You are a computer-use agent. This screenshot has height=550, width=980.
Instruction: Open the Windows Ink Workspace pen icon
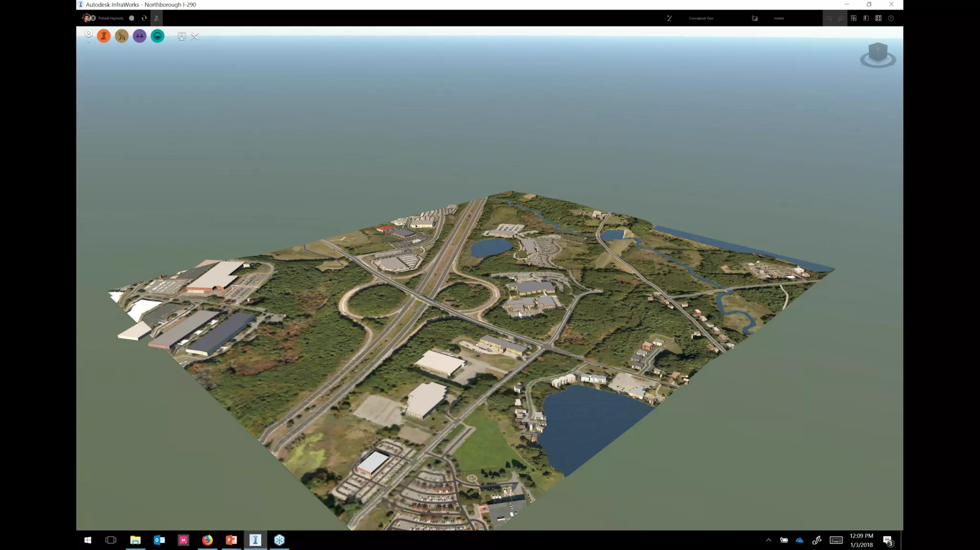(817, 540)
